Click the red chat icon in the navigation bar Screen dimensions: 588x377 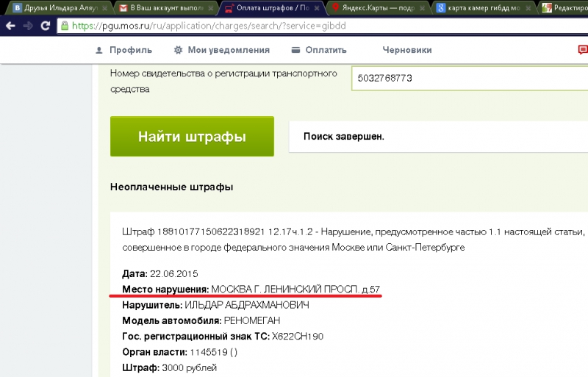(x=583, y=50)
